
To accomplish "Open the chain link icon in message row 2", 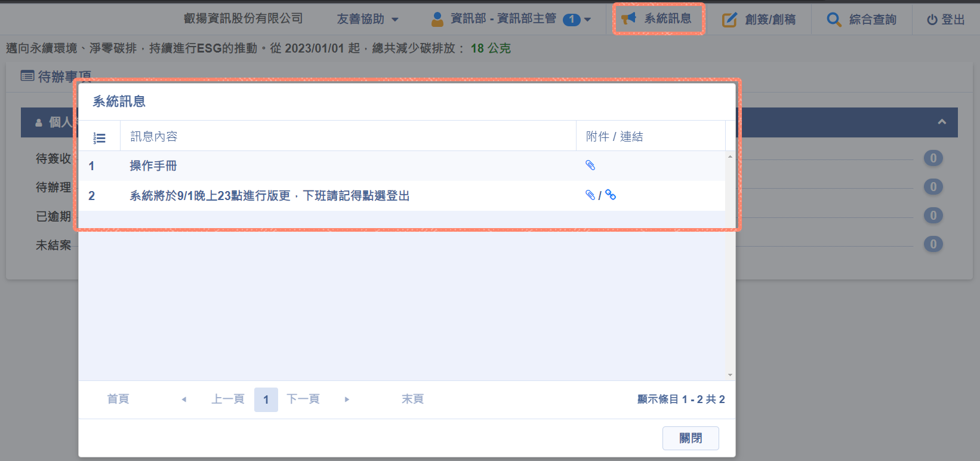I will [611, 195].
